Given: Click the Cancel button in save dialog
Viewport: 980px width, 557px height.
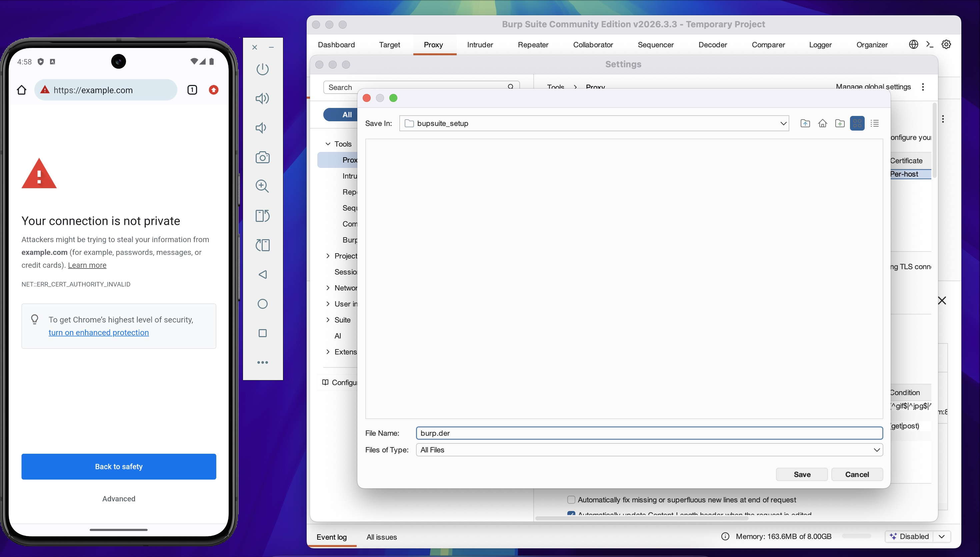Looking at the screenshot, I should (857, 474).
